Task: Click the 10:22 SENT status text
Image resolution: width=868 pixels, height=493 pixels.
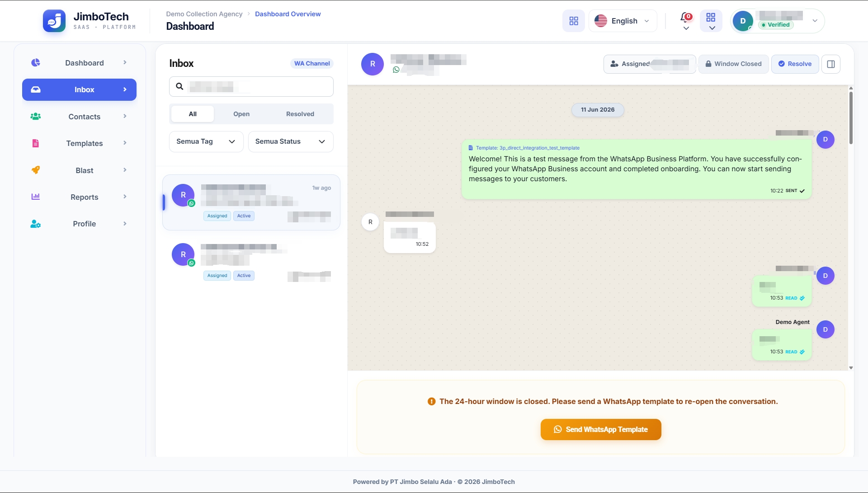Action: (x=788, y=191)
